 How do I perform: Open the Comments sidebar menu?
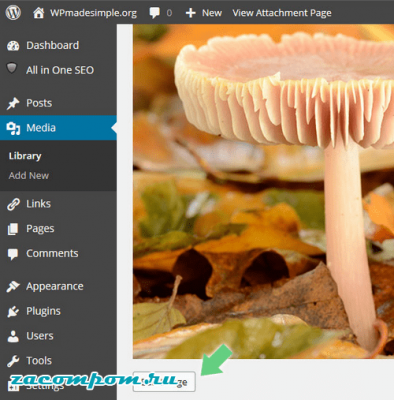(x=52, y=253)
